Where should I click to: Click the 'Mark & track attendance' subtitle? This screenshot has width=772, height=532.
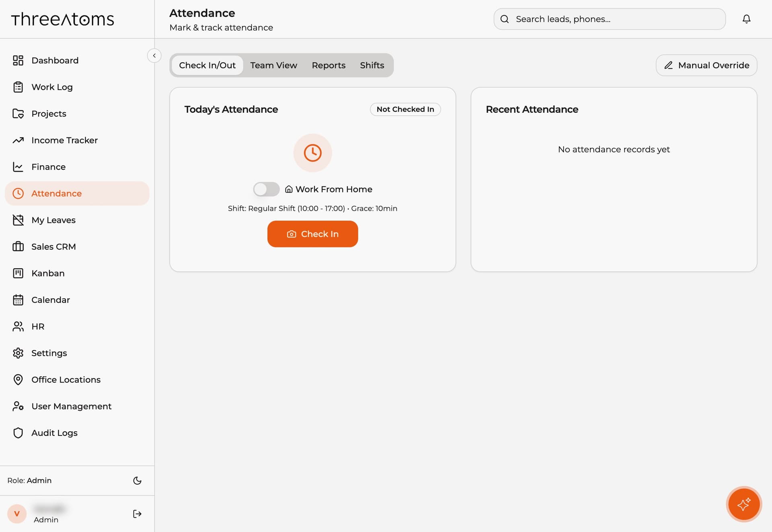[x=221, y=28]
